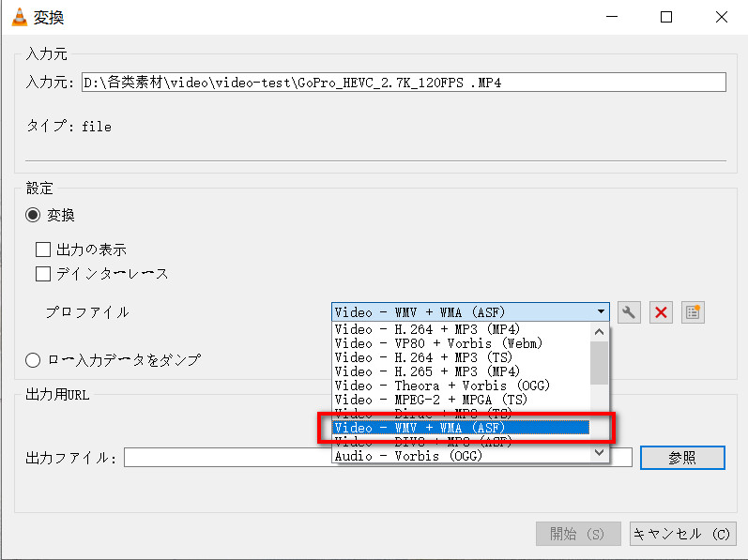The height and width of the screenshot is (560, 748).
Task: Choose Video - WMV + WMA (ASF) item
Action: (x=461, y=428)
